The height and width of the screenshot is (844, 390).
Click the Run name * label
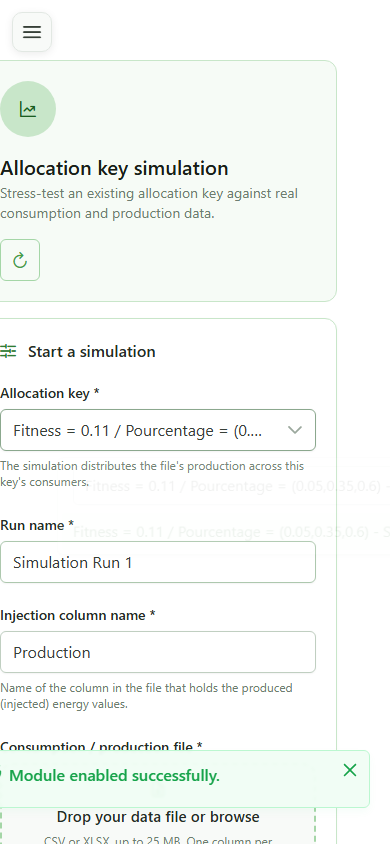37,525
